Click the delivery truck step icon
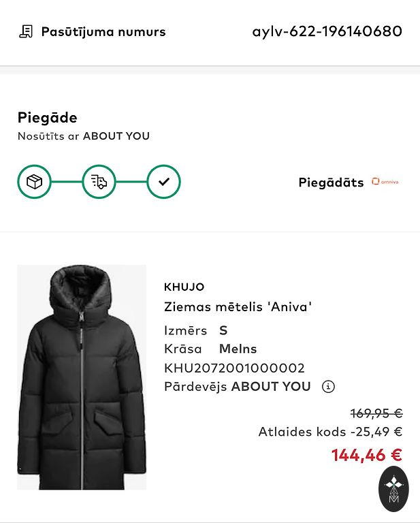The image size is (420, 523). [x=99, y=182]
